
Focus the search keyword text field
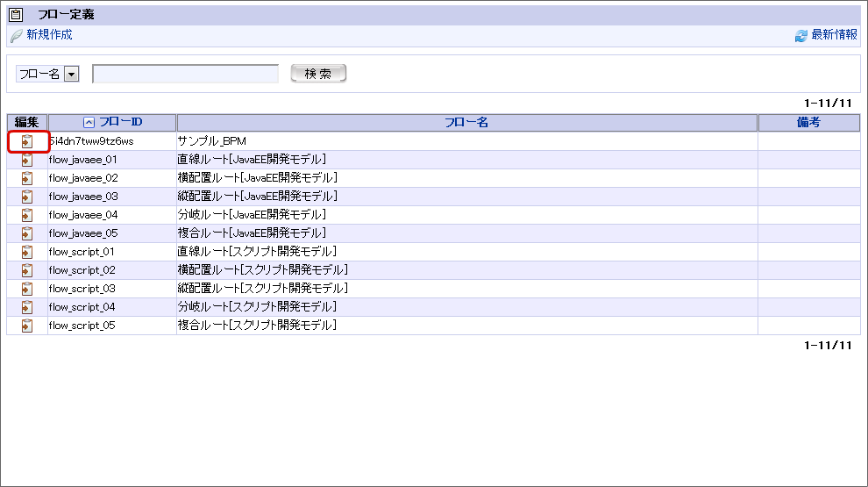[x=186, y=74]
